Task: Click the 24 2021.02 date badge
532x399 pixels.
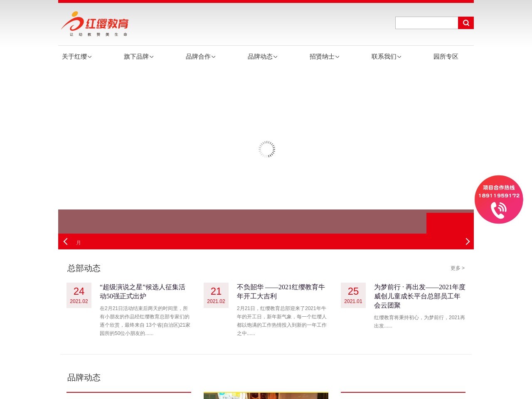Action: tap(79, 295)
